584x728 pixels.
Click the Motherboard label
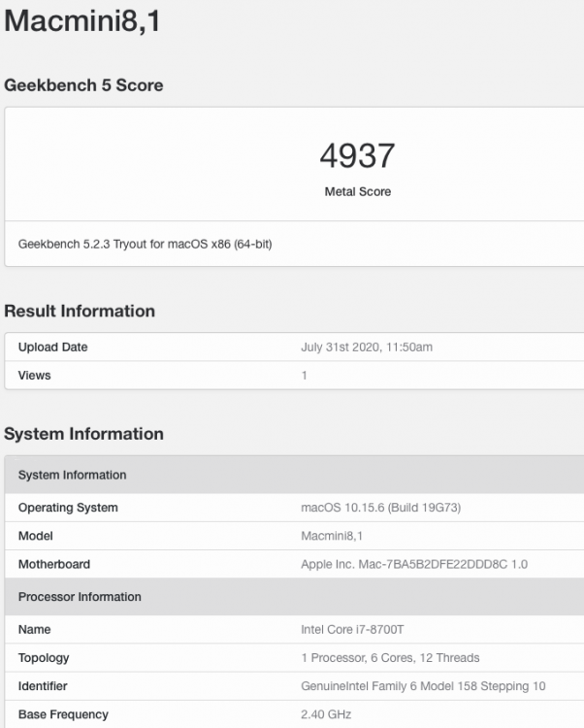click(54, 564)
